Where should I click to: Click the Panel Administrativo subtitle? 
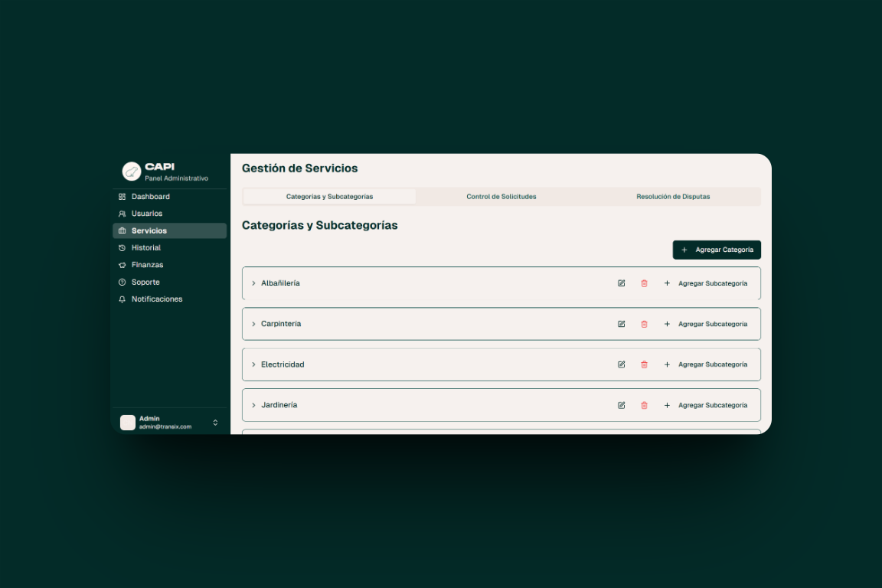tap(177, 178)
